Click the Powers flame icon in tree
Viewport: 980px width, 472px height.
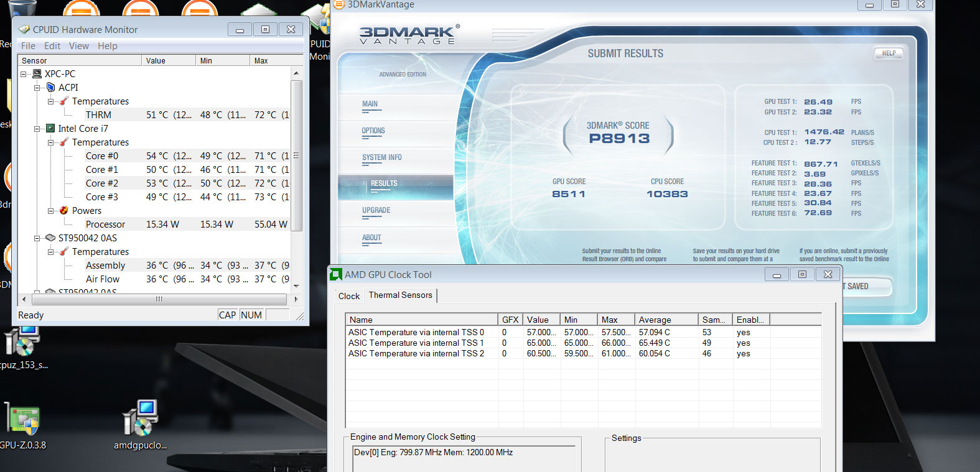(x=64, y=211)
